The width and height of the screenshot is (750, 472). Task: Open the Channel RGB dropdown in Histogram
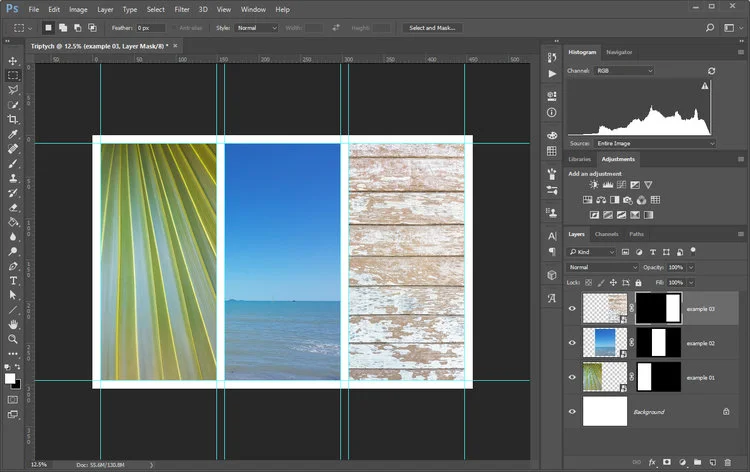pos(624,71)
